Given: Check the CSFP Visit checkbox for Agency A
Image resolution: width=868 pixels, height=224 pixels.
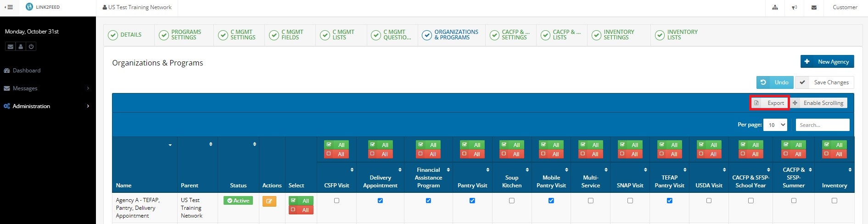Looking at the screenshot, I should point(336,201).
